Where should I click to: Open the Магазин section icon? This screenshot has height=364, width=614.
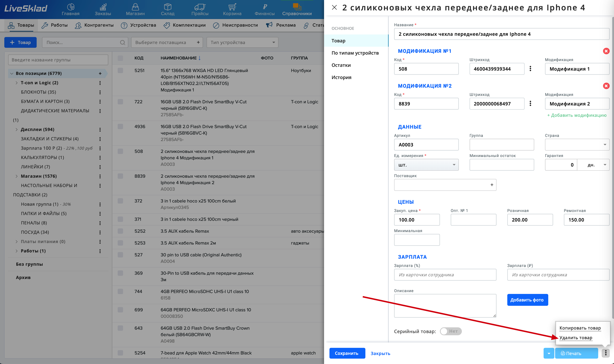(x=135, y=7)
